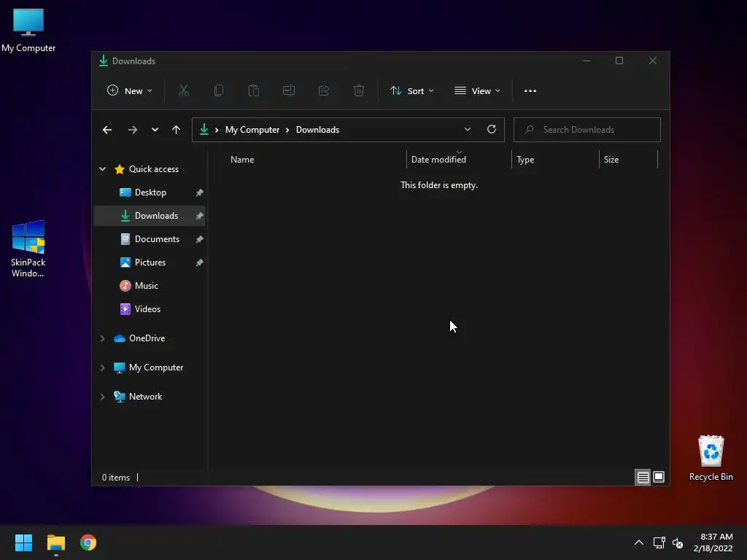Select the SkinPack Windows desktop icon
Viewport: 747px width, 560px height.
[28, 249]
